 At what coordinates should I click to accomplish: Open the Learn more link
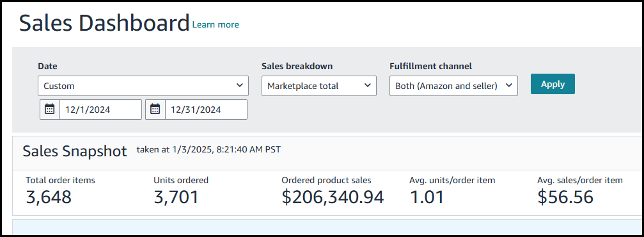point(216,25)
